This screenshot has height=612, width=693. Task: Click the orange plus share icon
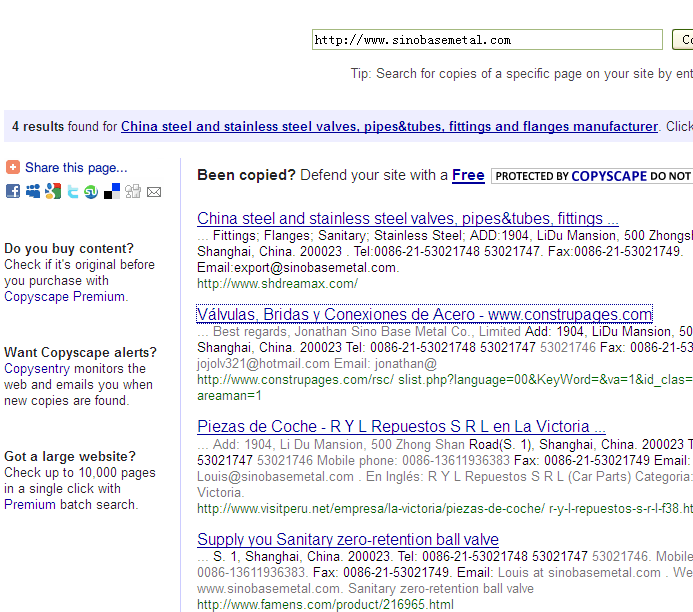(13, 167)
